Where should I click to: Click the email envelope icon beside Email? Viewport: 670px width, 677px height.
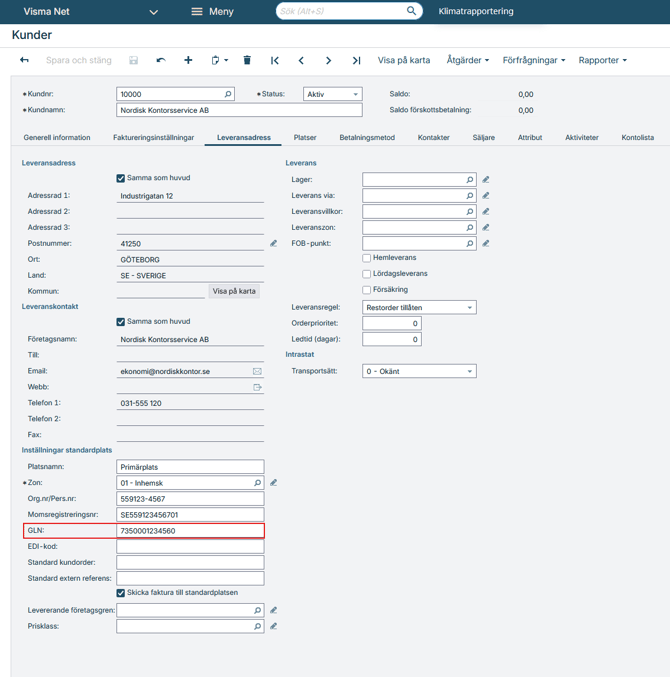coord(257,371)
